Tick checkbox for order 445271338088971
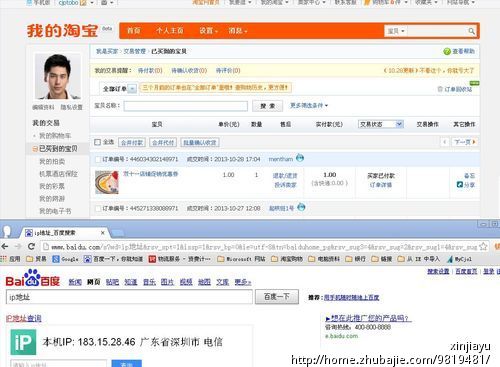This screenshot has width=500, height=367. [x=98, y=209]
